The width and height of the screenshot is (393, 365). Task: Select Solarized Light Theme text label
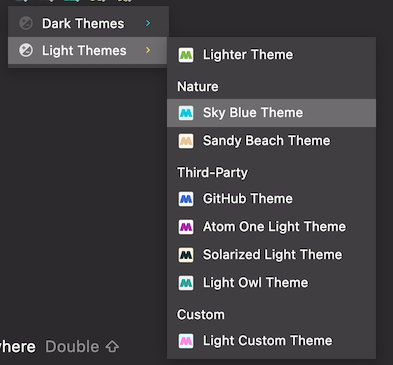272,255
